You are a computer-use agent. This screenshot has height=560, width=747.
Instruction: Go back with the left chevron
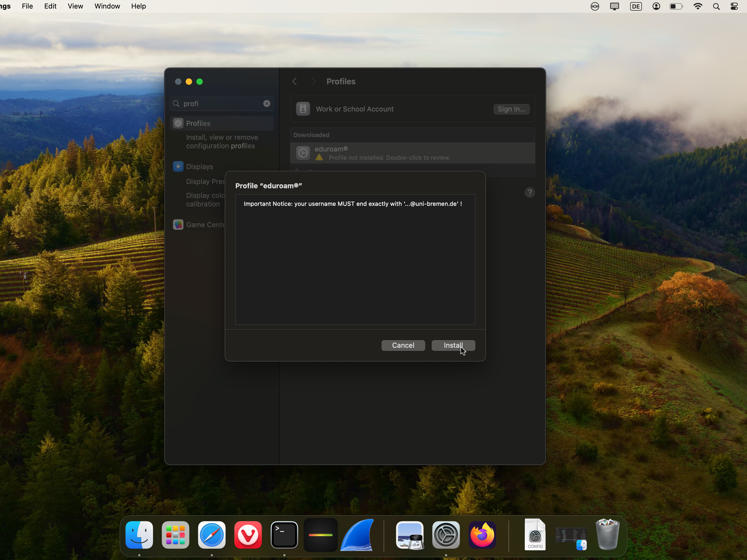tap(295, 81)
